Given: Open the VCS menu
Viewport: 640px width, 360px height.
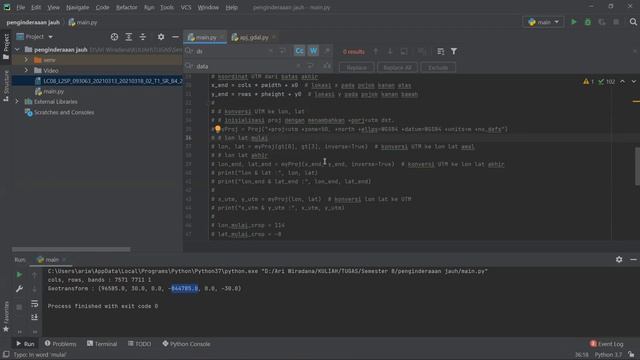Looking at the screenshot, I should pos(186,7).
